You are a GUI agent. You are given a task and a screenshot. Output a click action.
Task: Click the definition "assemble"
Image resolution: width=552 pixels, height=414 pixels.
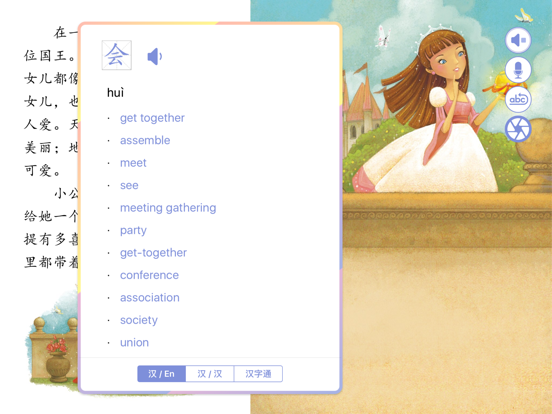[x=145, y=140]
